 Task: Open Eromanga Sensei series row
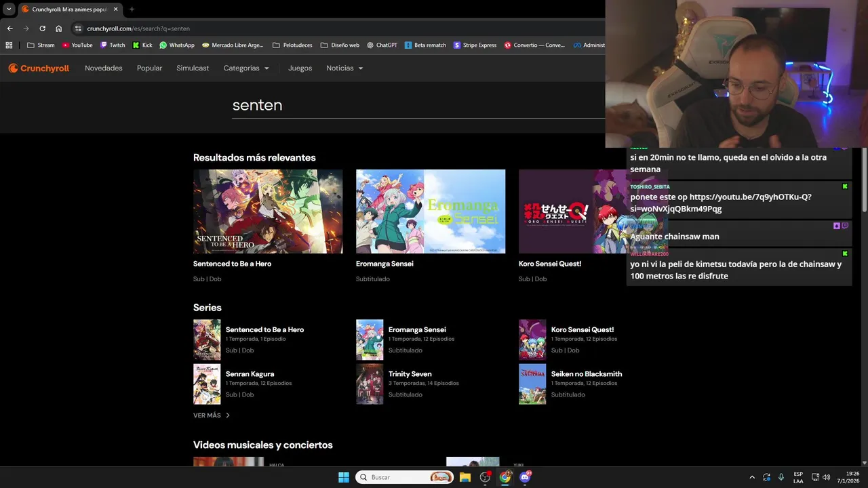(431, 340)
